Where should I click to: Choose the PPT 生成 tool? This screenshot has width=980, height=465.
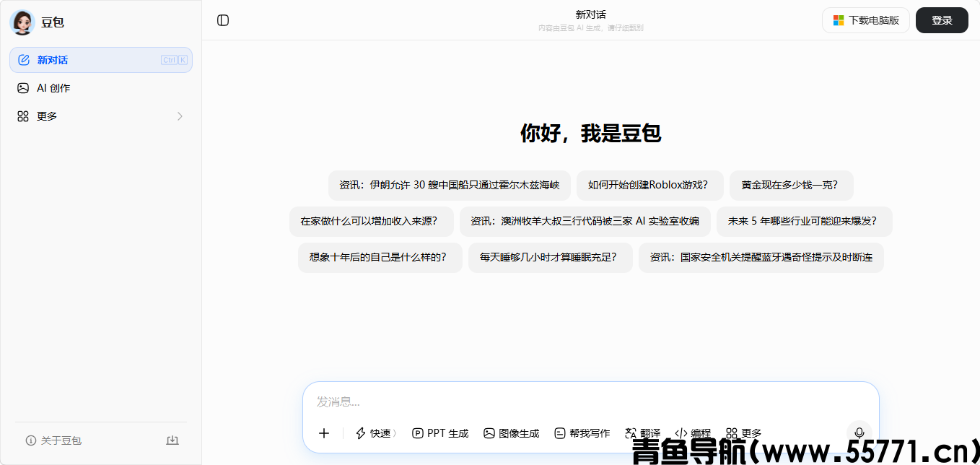click(x=440, y=433)
